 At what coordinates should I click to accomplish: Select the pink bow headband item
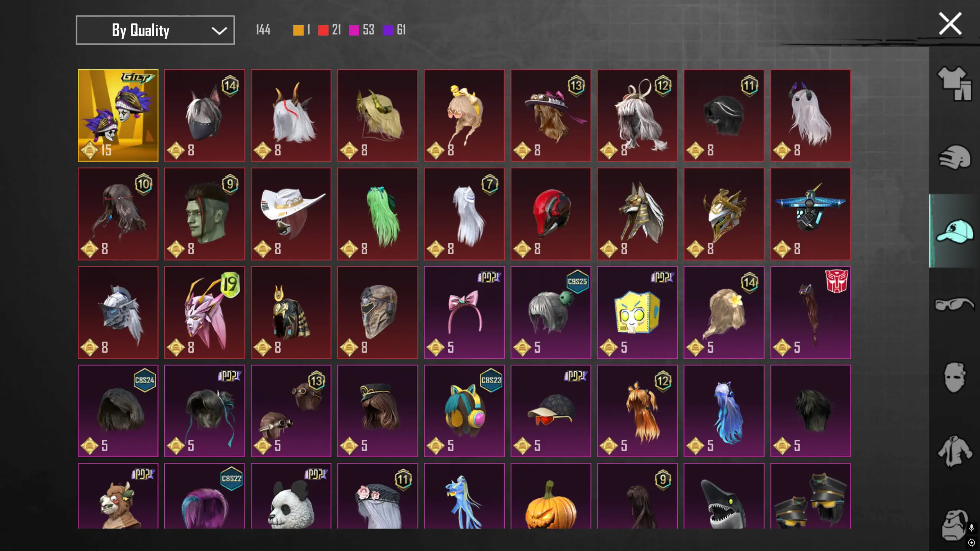coord(464,312)
